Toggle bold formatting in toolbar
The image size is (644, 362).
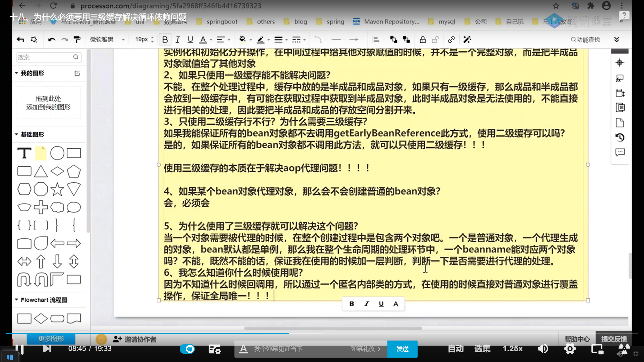pyautogui.click(x=165, y=40)
